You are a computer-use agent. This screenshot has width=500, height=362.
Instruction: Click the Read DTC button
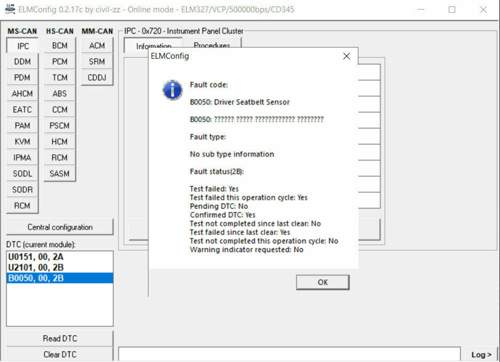pyautogui.click(x=60, y=339)
